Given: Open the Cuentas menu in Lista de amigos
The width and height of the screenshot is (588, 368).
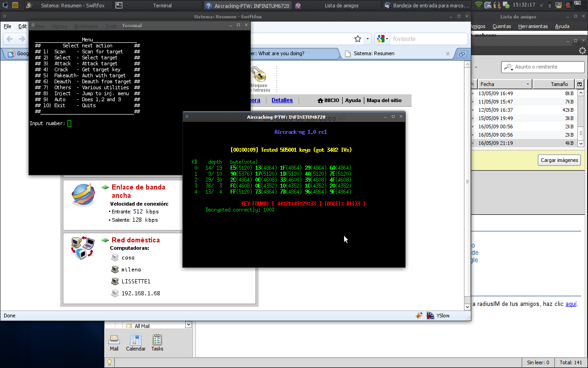Looking at the screenshot, I should (502, 26).
